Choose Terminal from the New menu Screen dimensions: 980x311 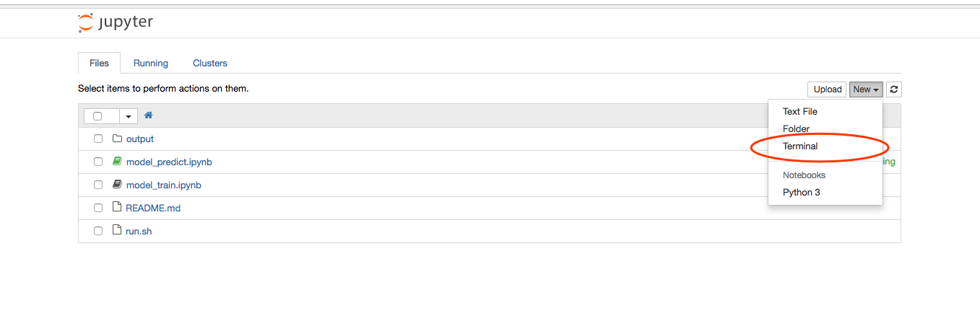(x=800, y=146)
